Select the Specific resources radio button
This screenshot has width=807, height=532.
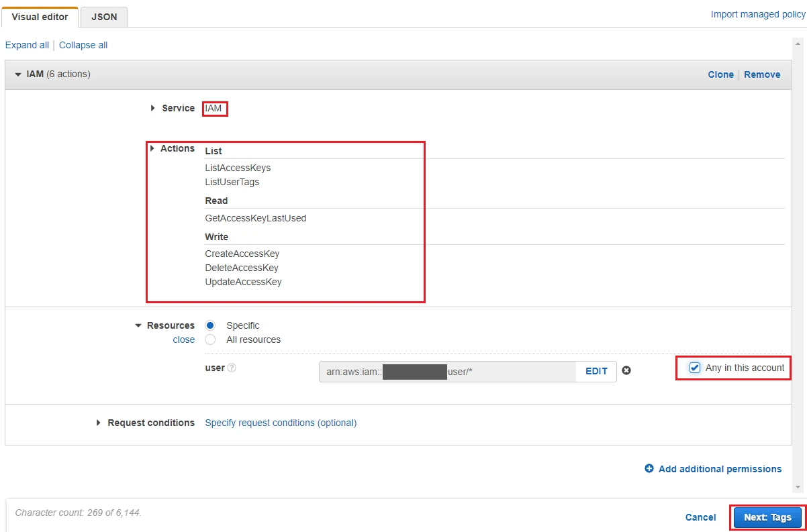point(211,325)
